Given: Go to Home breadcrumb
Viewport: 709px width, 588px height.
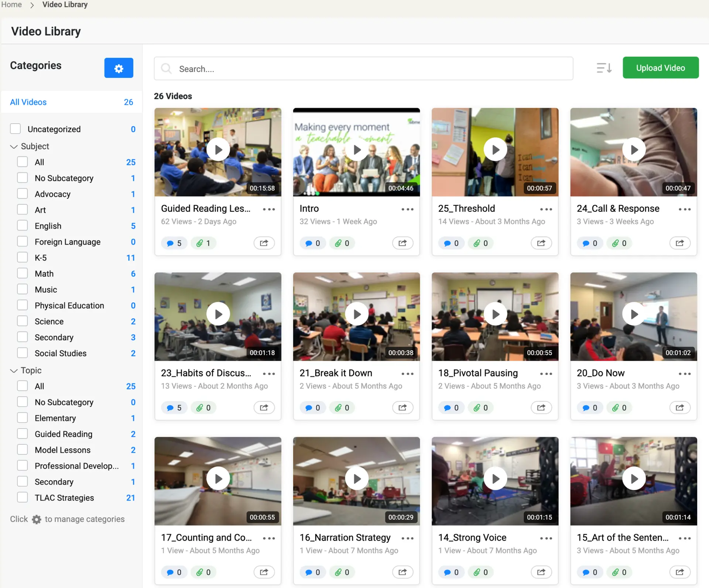Looking at the screenshot, I should pos(11,5).
